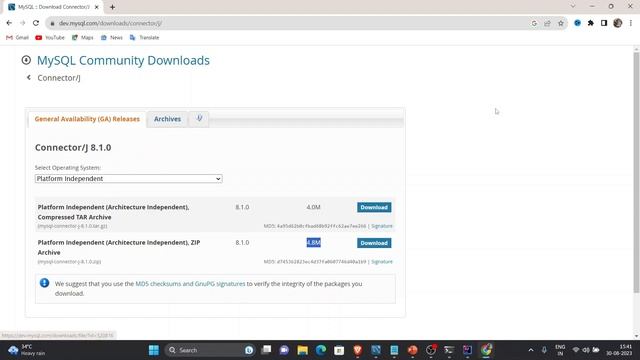
Task: Show hidden system tray icons
Action: [531, 350]
